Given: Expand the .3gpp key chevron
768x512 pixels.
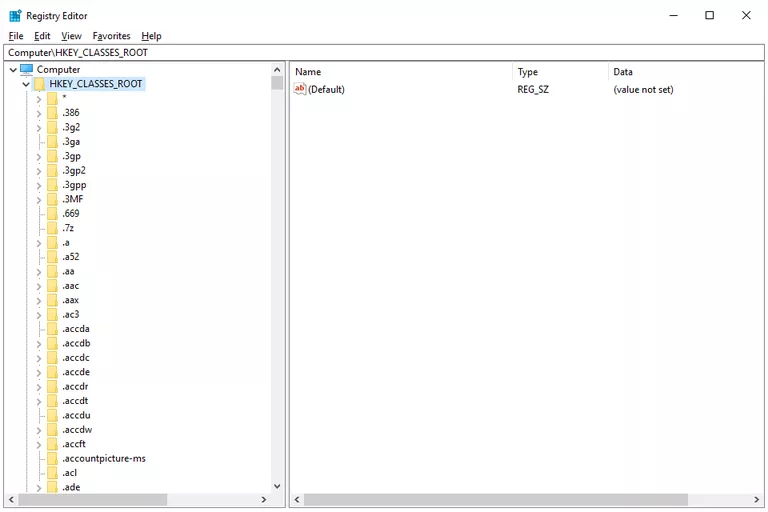Looking at the screenshot, I should tap(39, 186).
